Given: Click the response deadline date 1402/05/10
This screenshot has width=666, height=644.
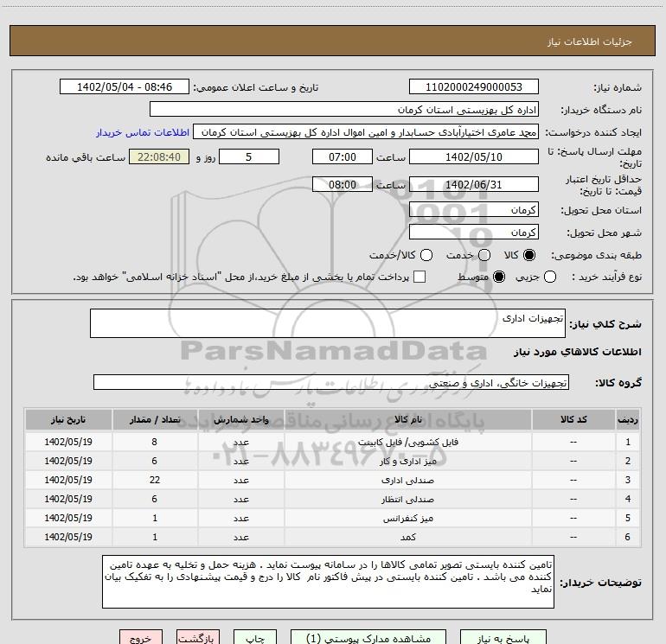Looking at the screenshot, I should pyautogui.click(x=474, y=156).
